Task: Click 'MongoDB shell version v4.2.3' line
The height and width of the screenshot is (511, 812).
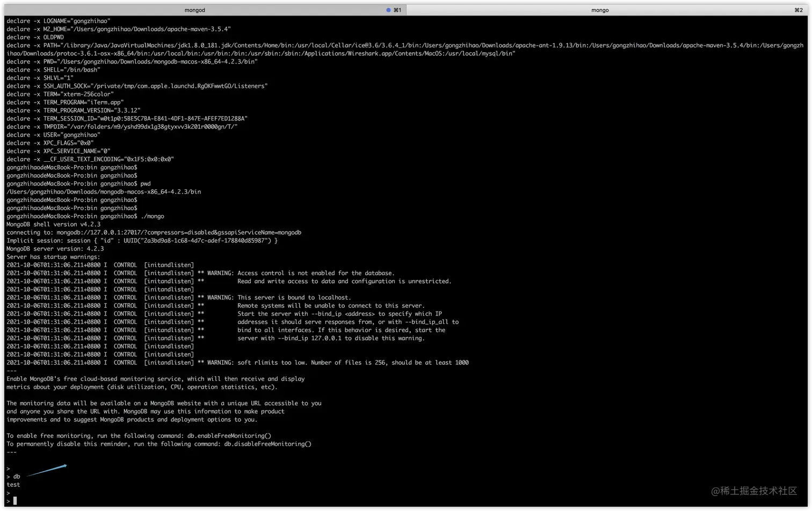Action: (53, 224)
